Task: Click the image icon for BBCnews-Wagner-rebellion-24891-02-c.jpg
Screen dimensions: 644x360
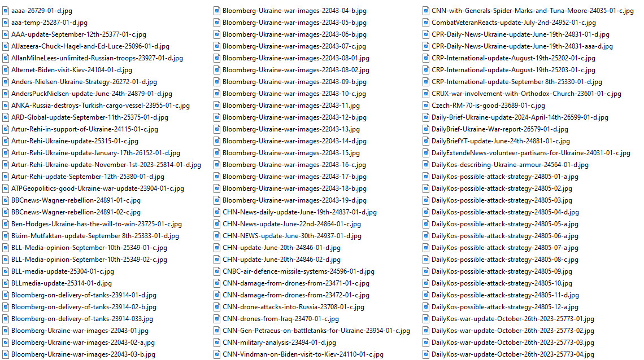Action: [x=6, y=212]
